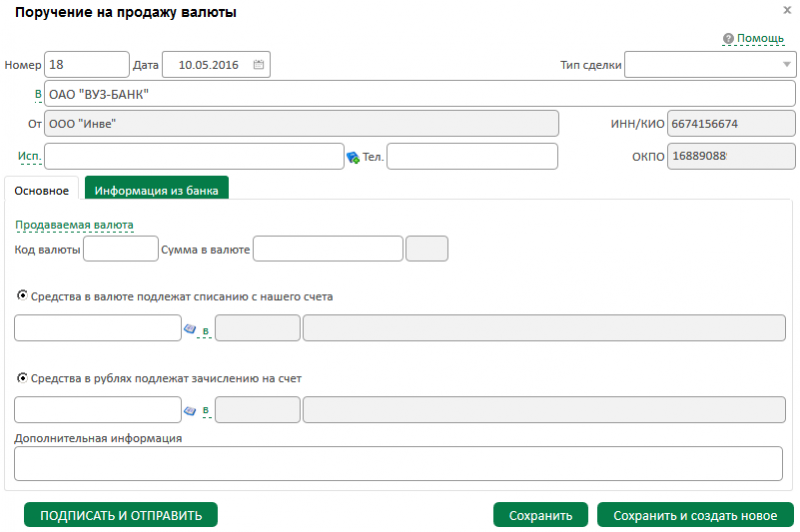Click the Сохранить button

pos(540,515)
